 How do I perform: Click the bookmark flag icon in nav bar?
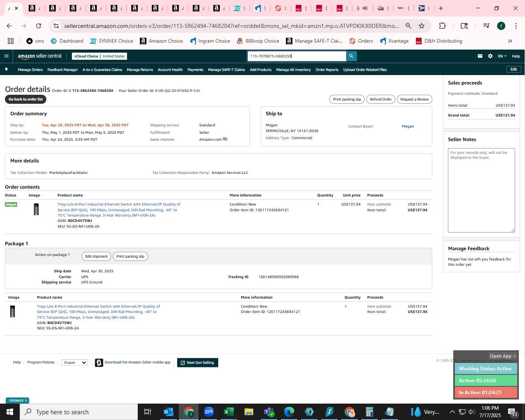[6, 69]
